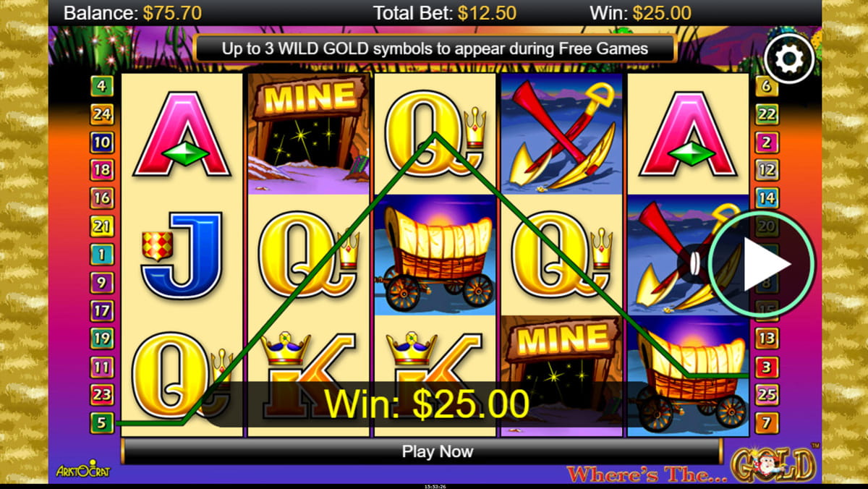Click the blue J symbol on first reel

point(183,255)
